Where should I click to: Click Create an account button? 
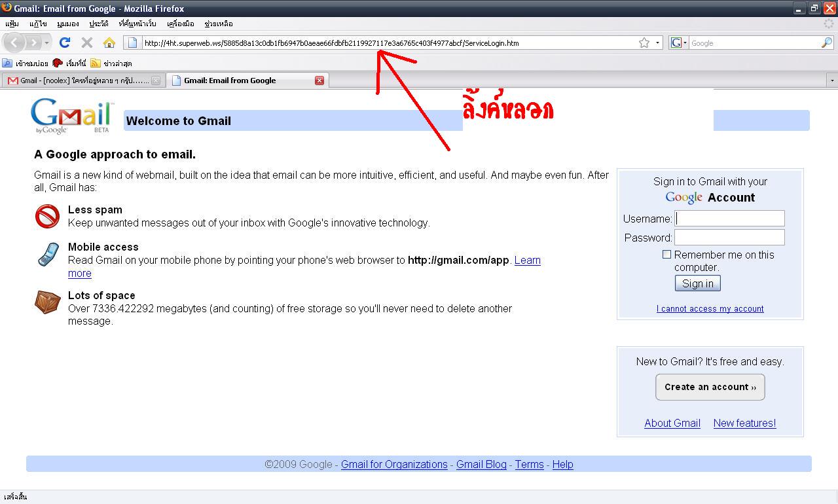(x=710, y=387)
